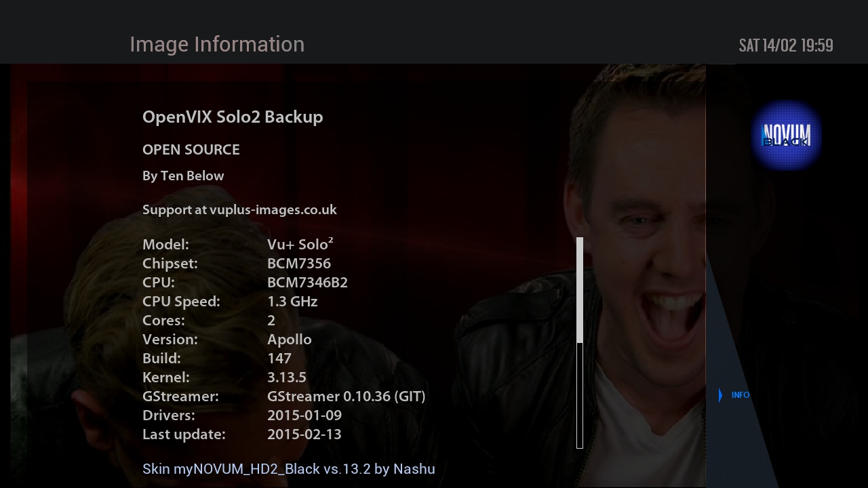The height and width of the screenshot is (488, 868).
Task: Click the SAT 14/02 19:59 clock
Action: [x=786, y=45]
